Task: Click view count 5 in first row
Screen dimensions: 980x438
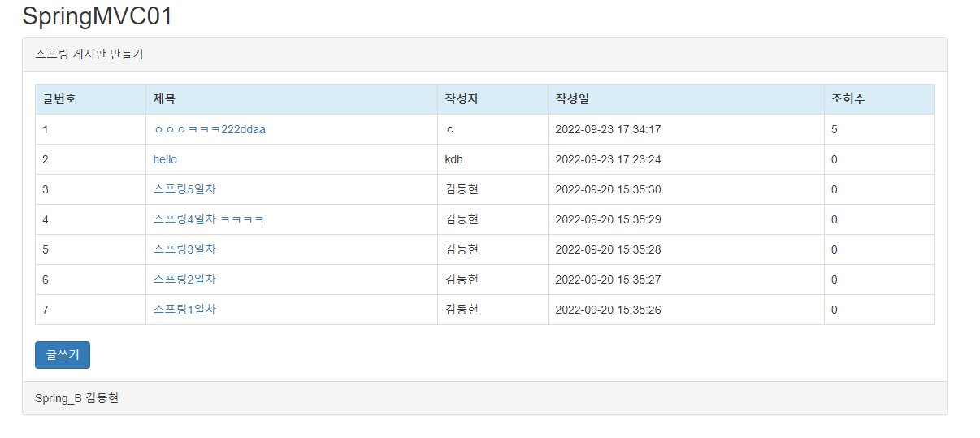Action: click(835, 129)
